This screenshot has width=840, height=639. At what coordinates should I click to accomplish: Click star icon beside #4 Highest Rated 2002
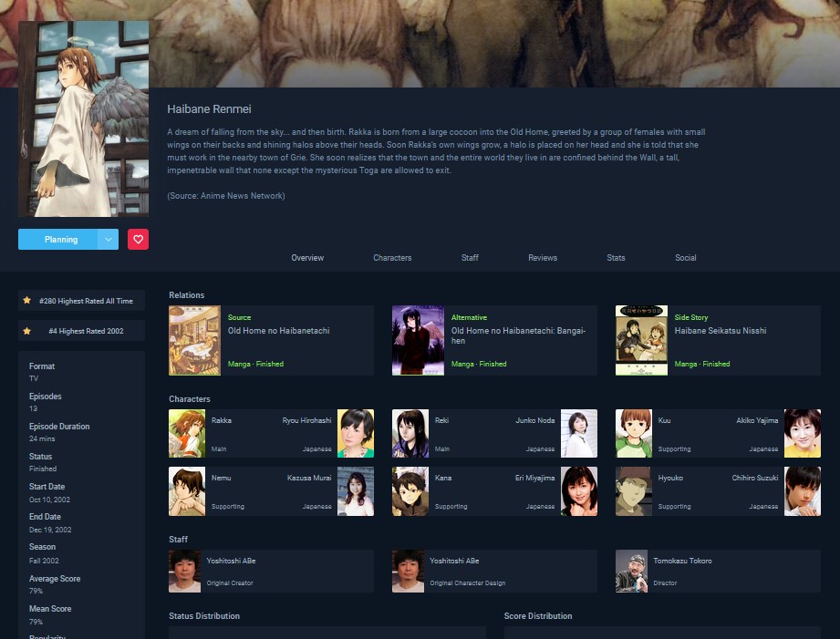26,331
